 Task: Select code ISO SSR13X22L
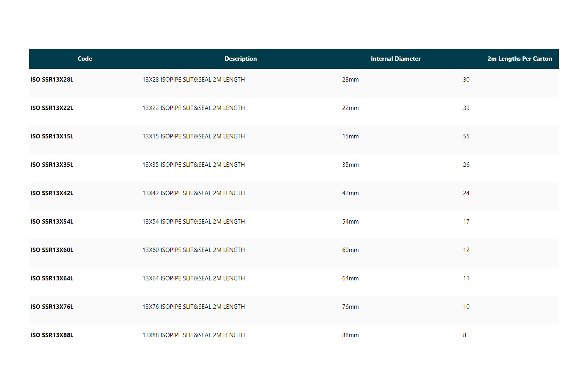52,108
